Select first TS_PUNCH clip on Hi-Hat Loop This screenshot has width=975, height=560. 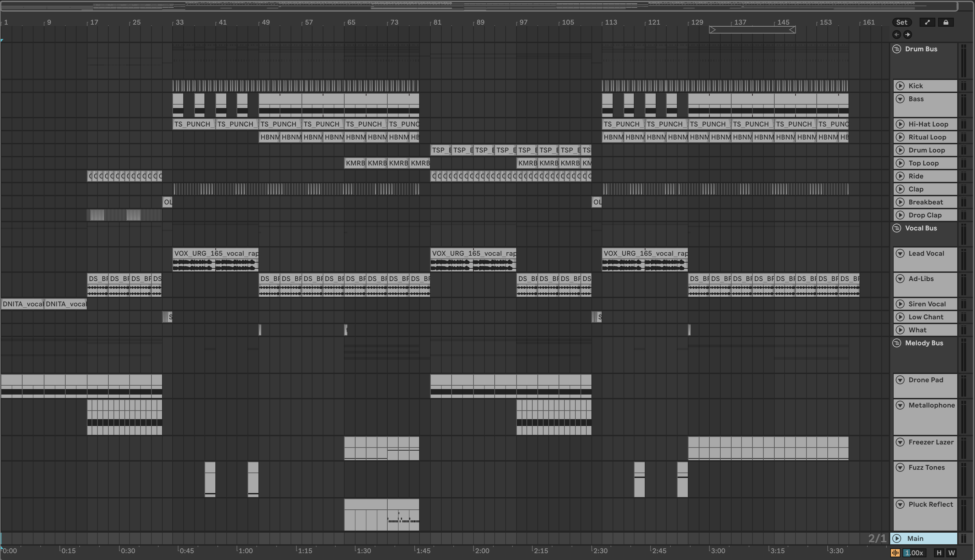tap(194, 124)
